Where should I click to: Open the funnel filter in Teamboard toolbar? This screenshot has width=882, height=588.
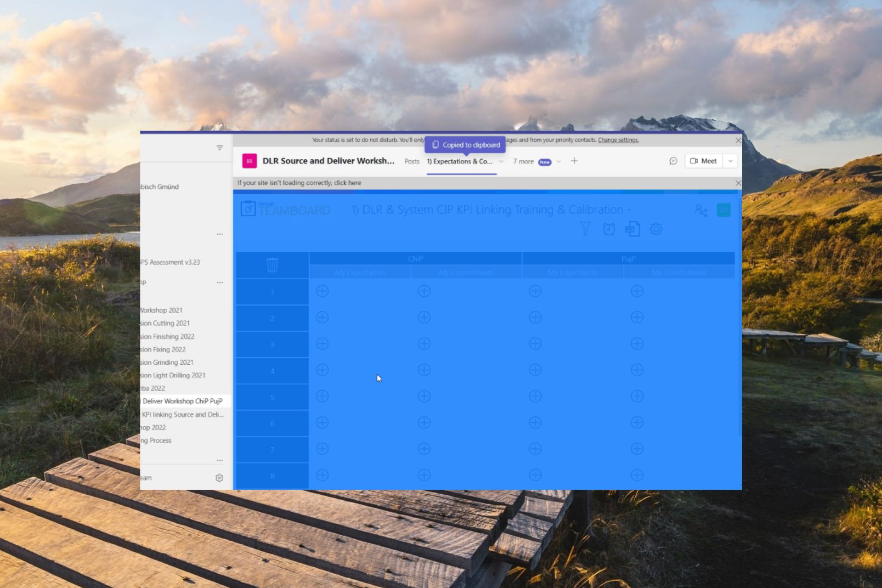(585, 229)
